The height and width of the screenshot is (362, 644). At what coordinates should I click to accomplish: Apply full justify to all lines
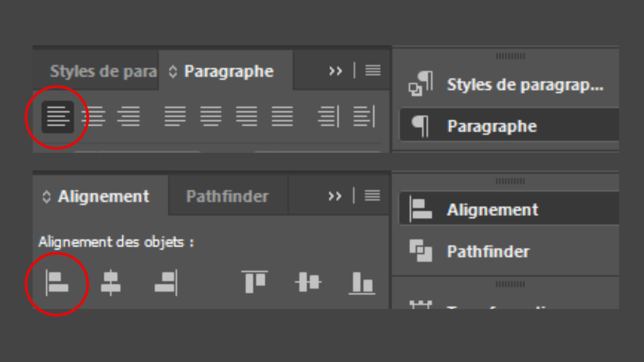coord(282,117)
